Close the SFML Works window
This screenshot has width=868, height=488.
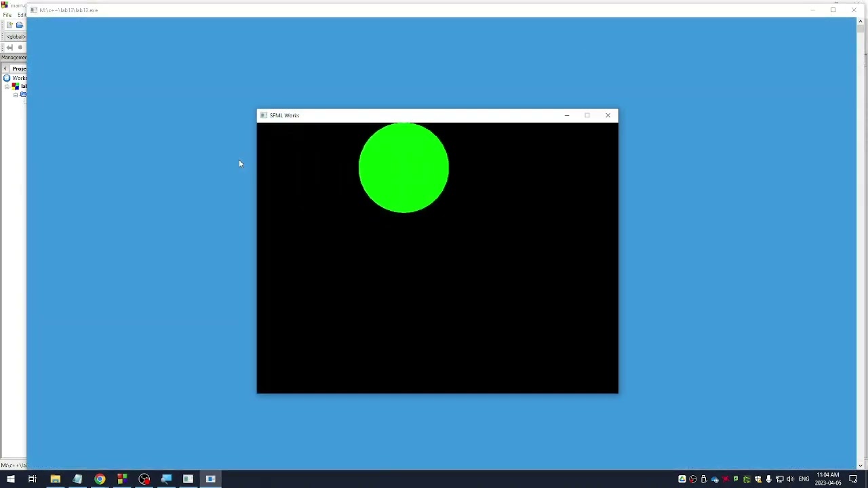[608, 115]
